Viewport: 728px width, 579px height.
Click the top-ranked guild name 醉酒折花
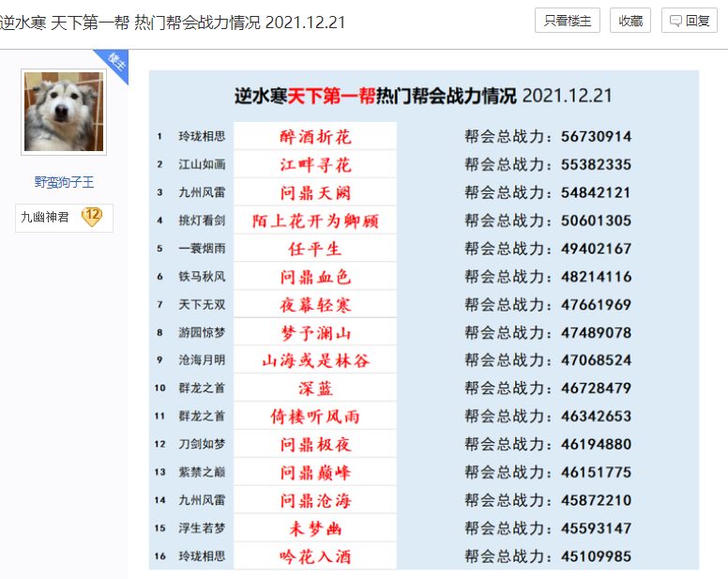click(x=315, y=137)
